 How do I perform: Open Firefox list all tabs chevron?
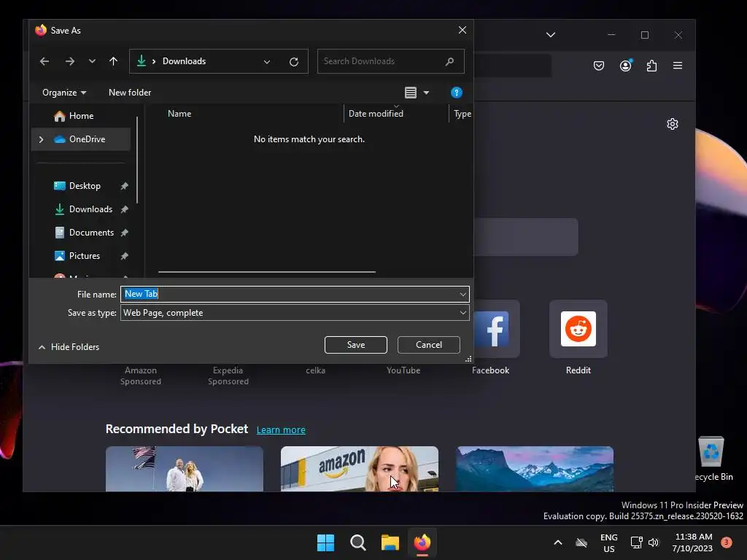(x=551, y=35)
